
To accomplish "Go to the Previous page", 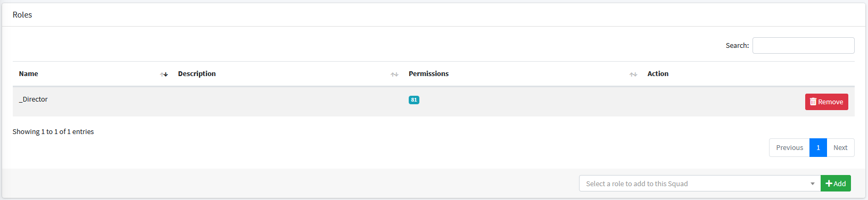I will pyautogui.click(x=789, y=148).
